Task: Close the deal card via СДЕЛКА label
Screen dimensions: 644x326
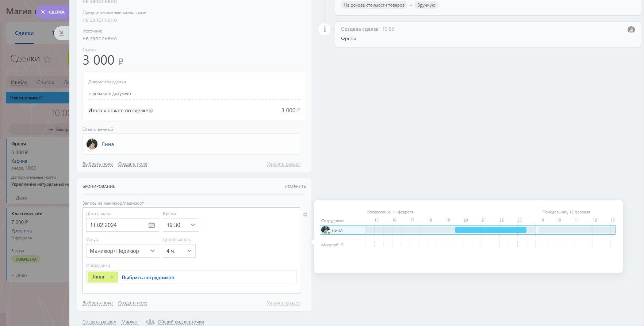Action: [53, 12]
